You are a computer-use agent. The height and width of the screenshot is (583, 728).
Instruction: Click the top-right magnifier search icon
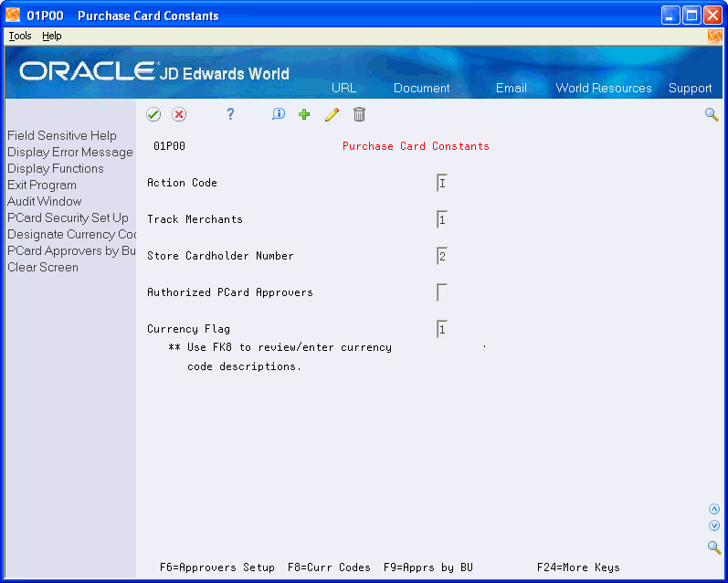pos(712,114)
